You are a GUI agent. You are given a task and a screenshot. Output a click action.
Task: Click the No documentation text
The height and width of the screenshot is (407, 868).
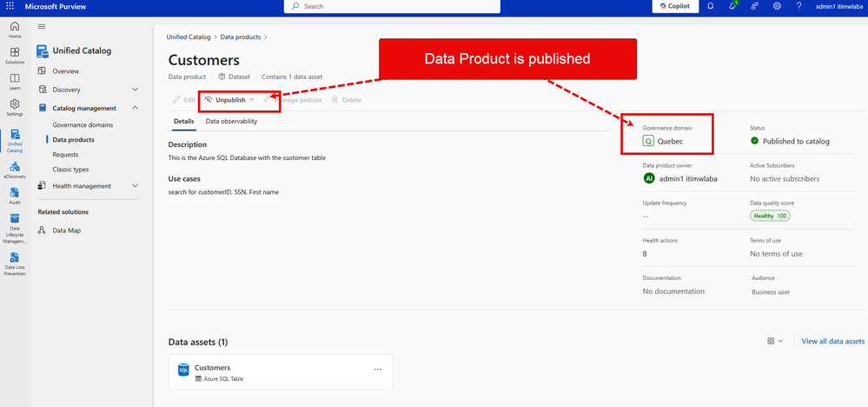pos(673,291)
